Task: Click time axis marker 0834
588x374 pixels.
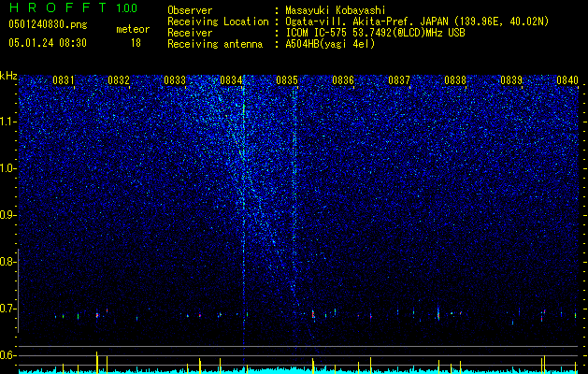Action: pos(231,80)
